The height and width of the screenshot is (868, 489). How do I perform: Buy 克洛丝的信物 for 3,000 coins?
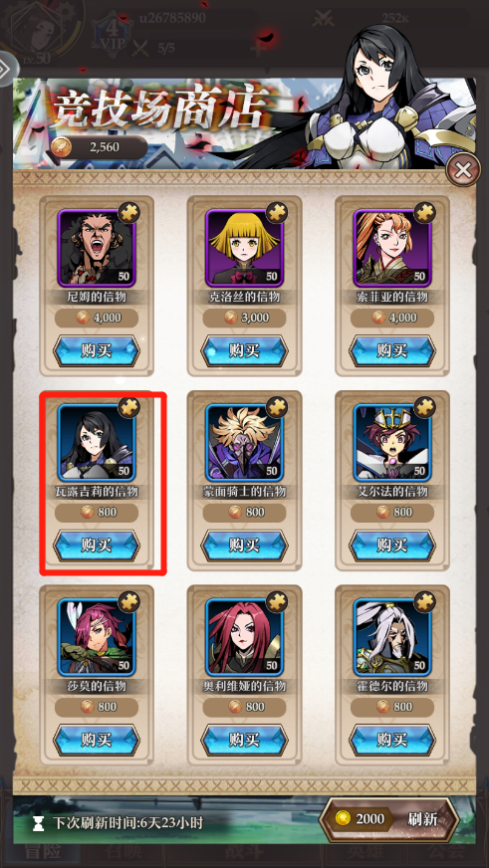pyautogui.click(x=244, y=351)
